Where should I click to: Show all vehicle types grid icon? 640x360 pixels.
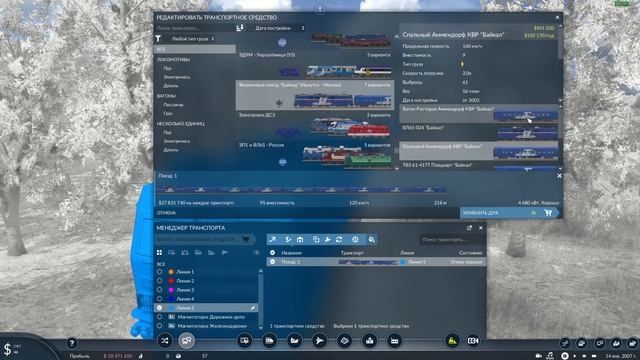coord(160,253)
